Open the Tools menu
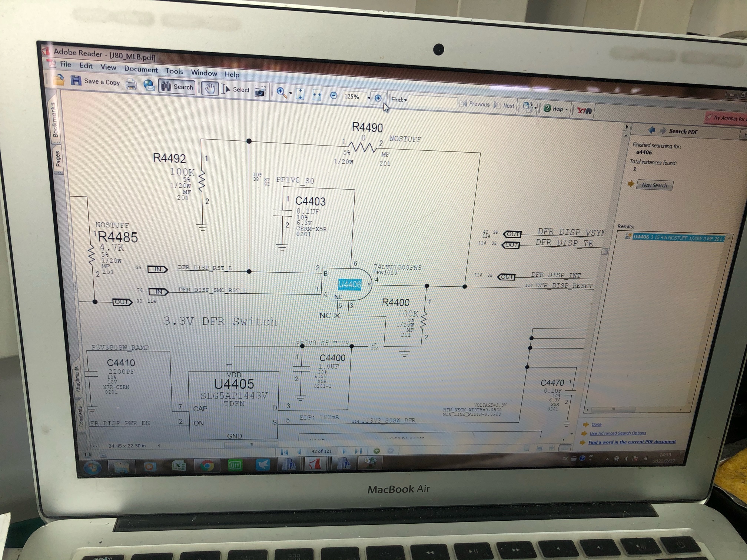This screenshot has width=747, height=560. click(174, 71)
